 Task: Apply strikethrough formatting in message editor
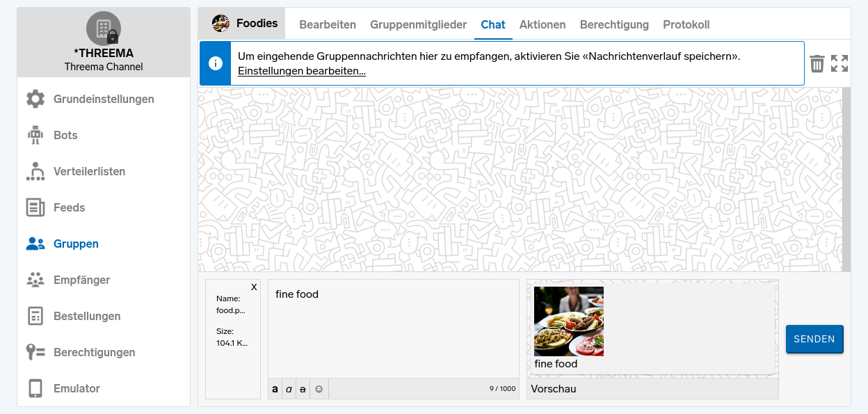pyautogui.click(x=303, y=389)
